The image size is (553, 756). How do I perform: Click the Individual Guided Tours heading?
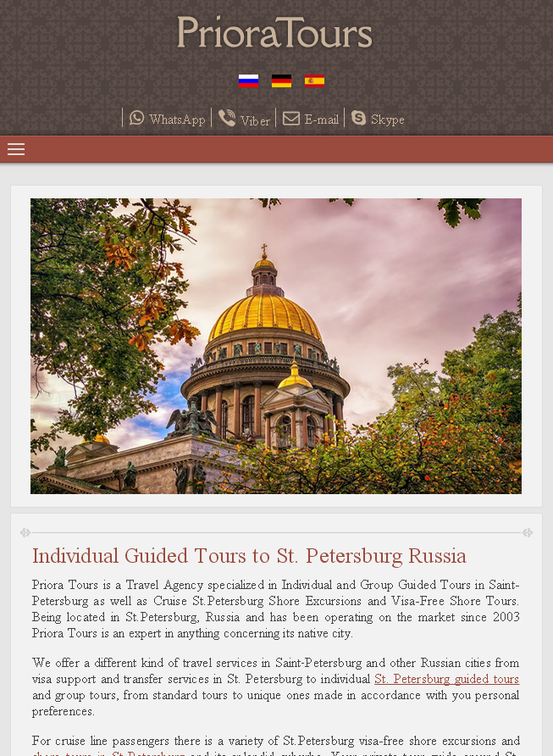(x=249, y=556)
